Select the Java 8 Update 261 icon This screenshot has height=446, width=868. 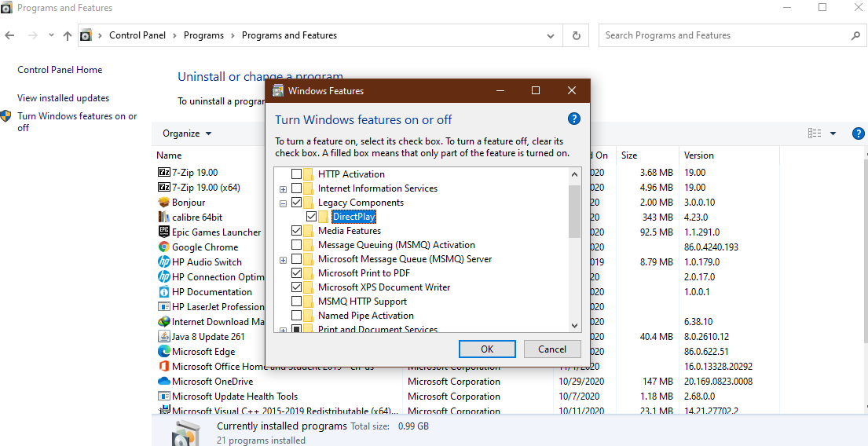164,336
